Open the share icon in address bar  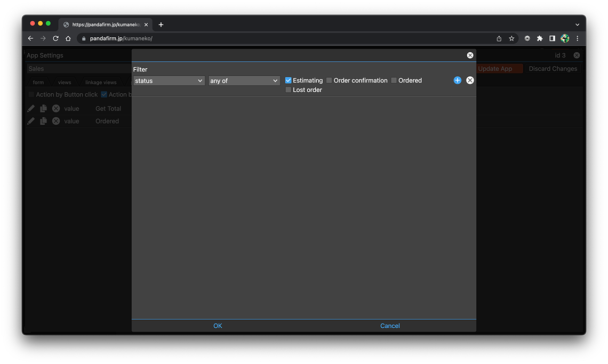(x=499, y=38)
